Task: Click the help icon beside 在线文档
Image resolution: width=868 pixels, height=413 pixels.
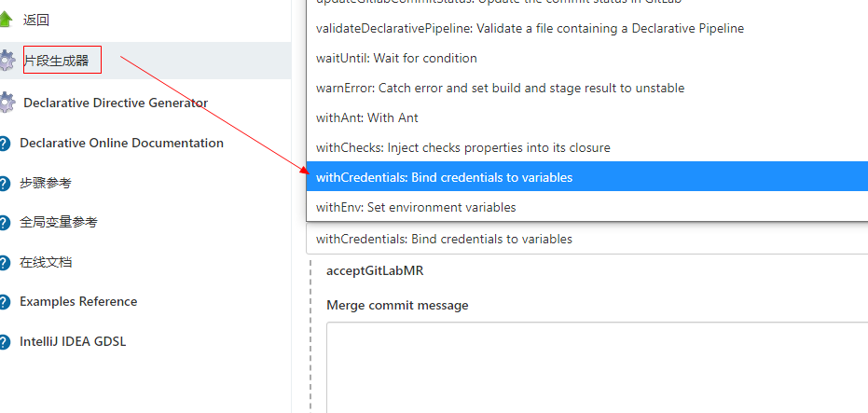Action: point(5,263)
